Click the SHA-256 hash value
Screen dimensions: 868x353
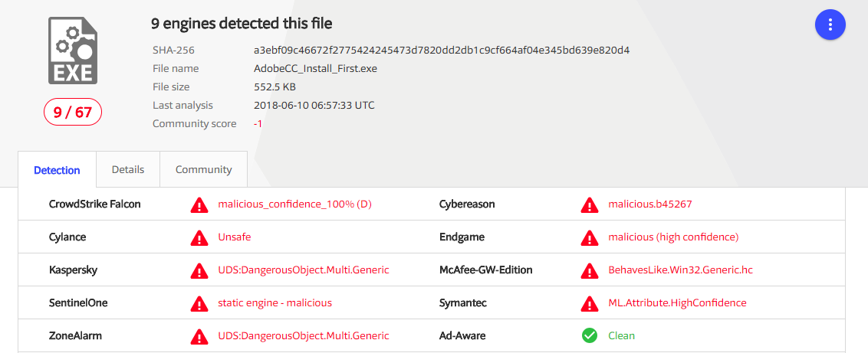click(x=441, y=51)
